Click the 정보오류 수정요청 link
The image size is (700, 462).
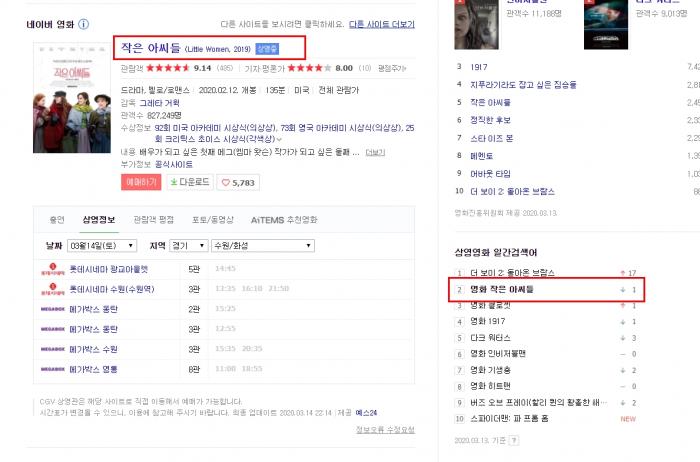385,430
